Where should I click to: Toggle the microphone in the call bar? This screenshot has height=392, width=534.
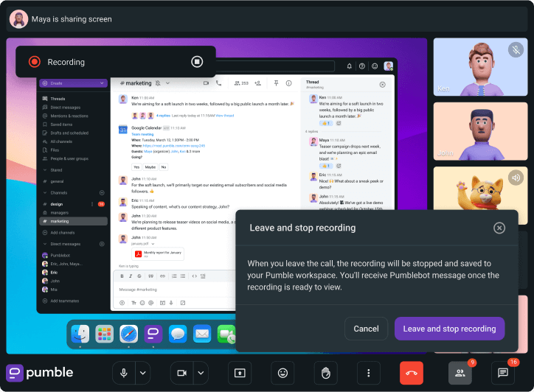[124, 373]
